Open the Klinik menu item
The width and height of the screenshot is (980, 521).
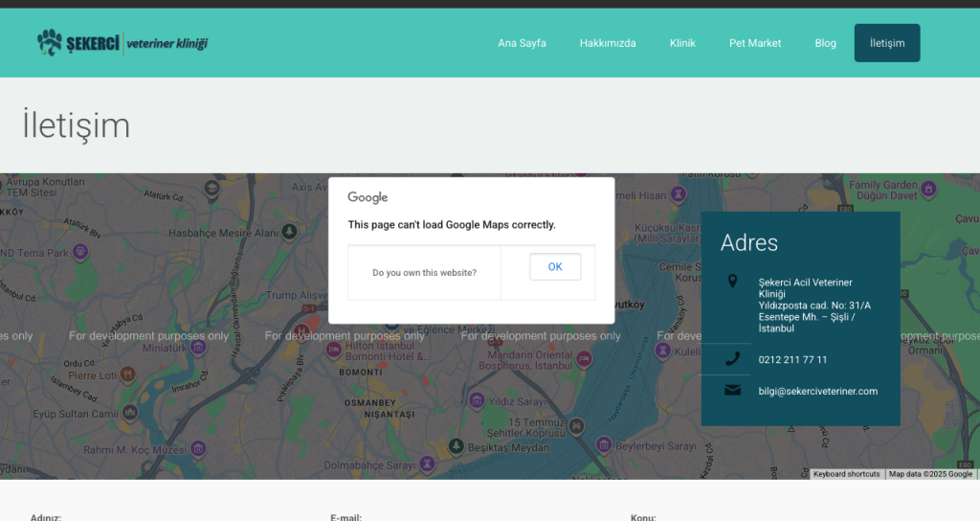[x=682, y=43]
